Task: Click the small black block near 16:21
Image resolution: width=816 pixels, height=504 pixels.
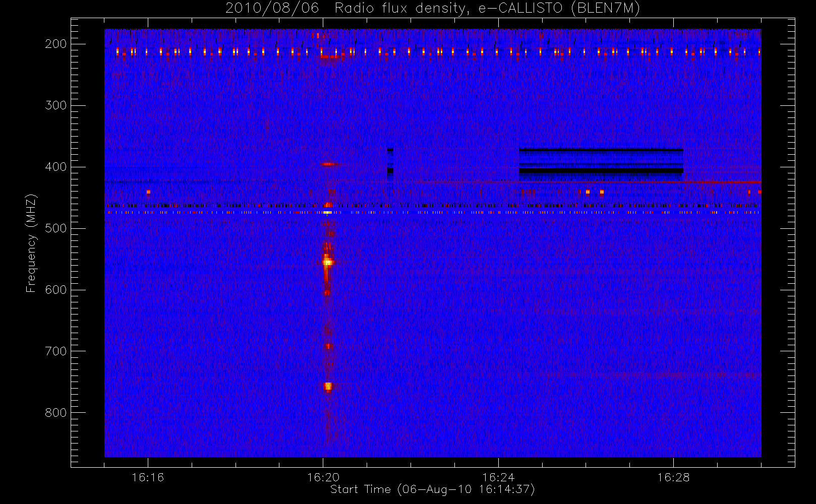Action: pos(390,171)
